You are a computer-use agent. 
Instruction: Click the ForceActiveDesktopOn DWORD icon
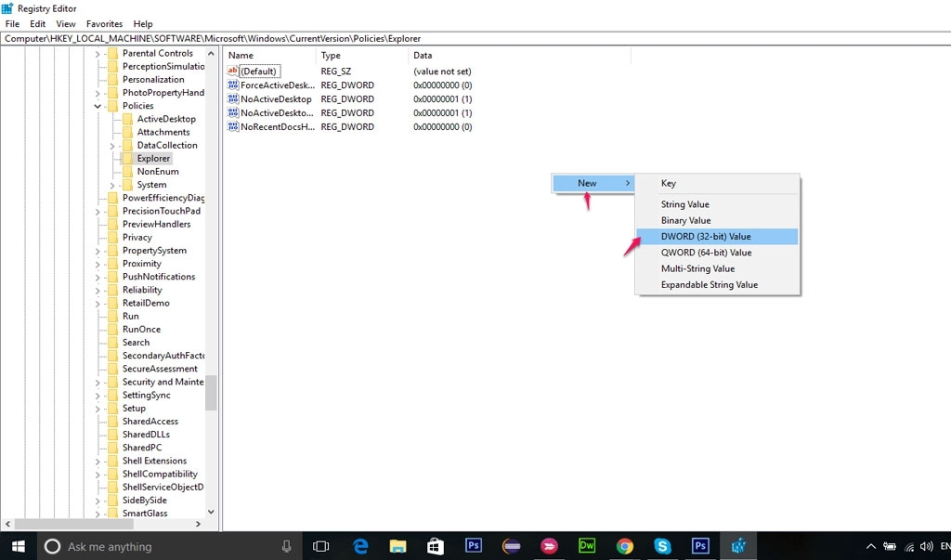point(233,85)
